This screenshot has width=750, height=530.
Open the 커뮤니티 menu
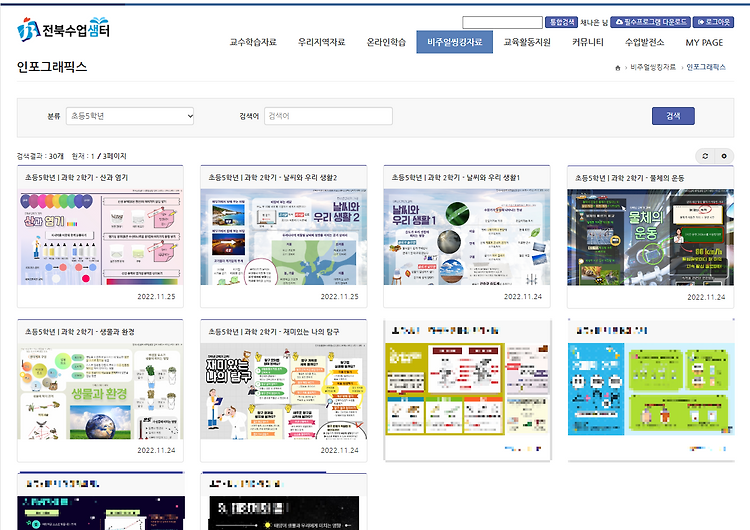[588, 42]
